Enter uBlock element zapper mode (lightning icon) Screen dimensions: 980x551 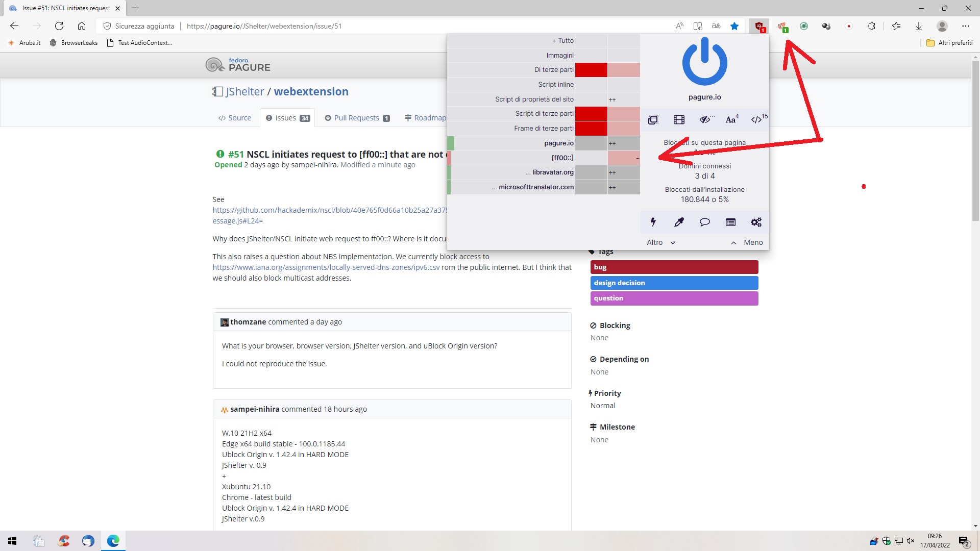click(x=653, y=222)
